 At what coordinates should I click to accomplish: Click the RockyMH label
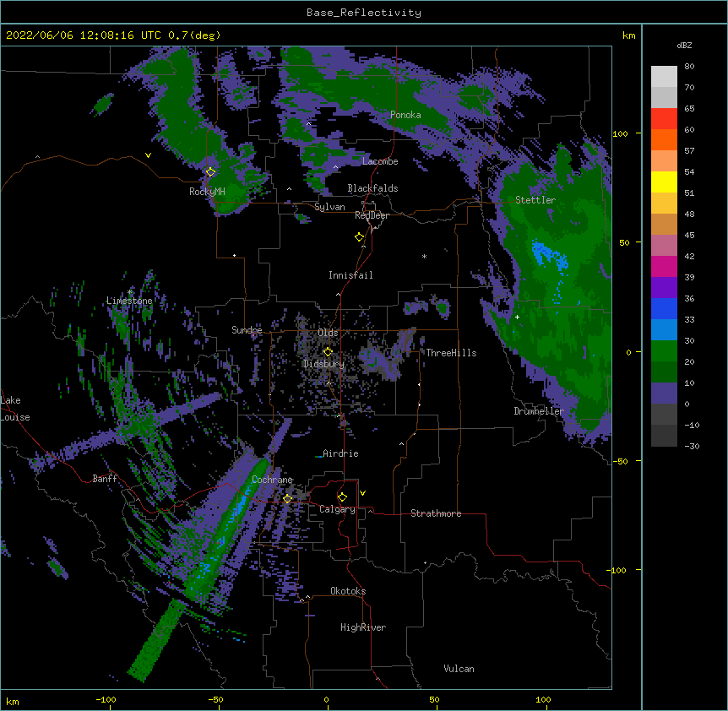tap(207, 191)
